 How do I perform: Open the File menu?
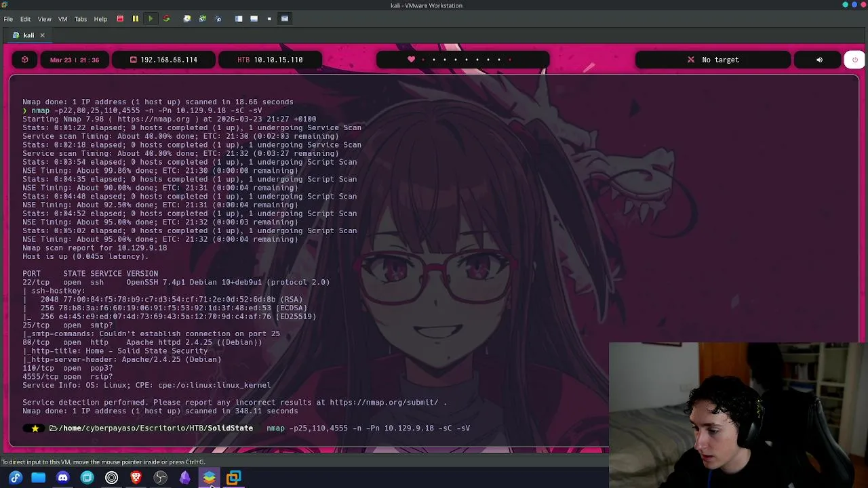tap(8, 19)
